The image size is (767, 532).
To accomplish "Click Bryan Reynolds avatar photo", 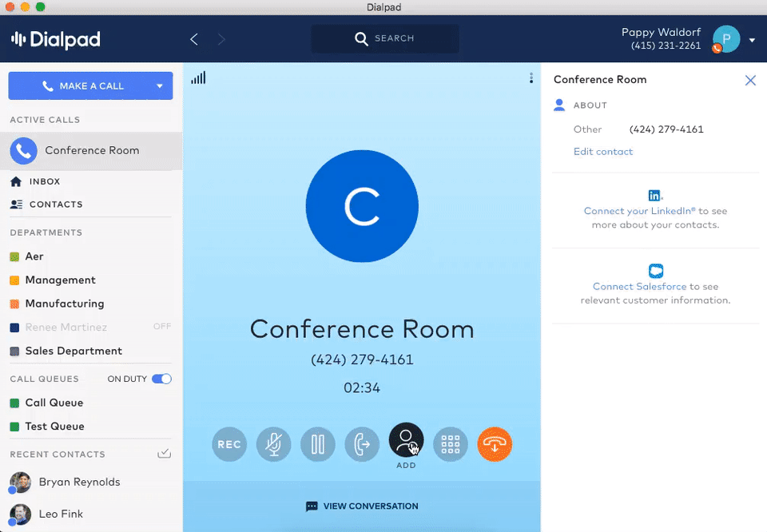I will click(20, 482).
